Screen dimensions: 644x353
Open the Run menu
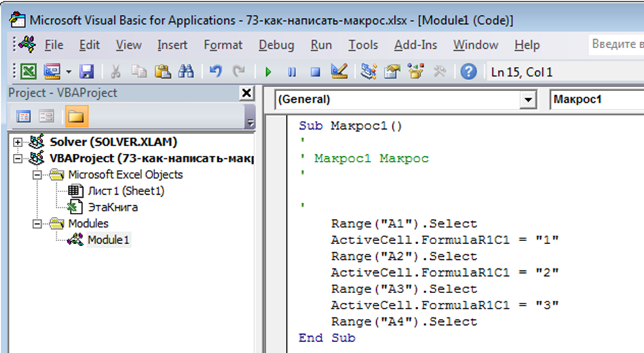coord(321,45)
